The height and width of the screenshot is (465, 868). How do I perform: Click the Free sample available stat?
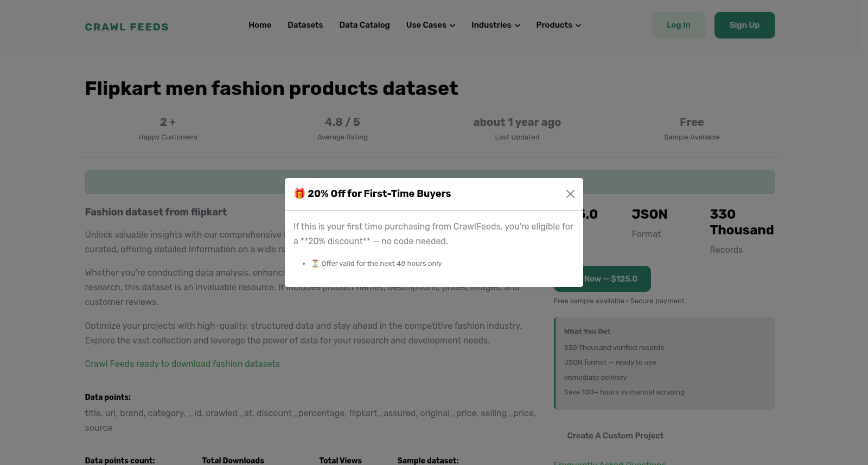692,122
